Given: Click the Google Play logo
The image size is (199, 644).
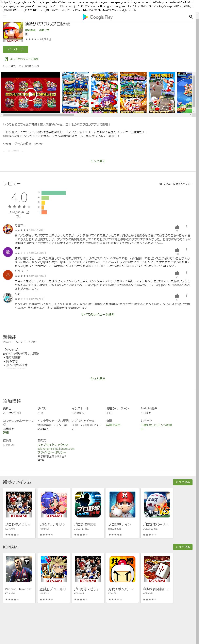Looking at the screenshot, I should 98,17.
